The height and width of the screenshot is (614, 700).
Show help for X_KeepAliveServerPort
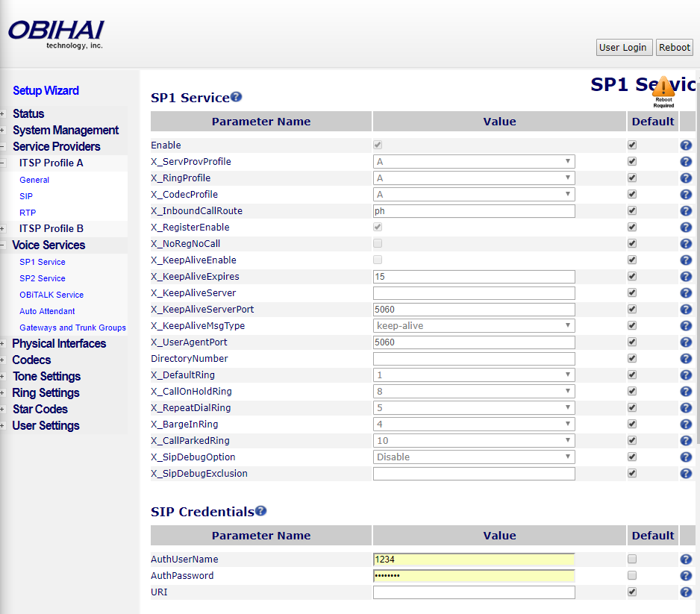pyautogui.click(x=686, y=309)
